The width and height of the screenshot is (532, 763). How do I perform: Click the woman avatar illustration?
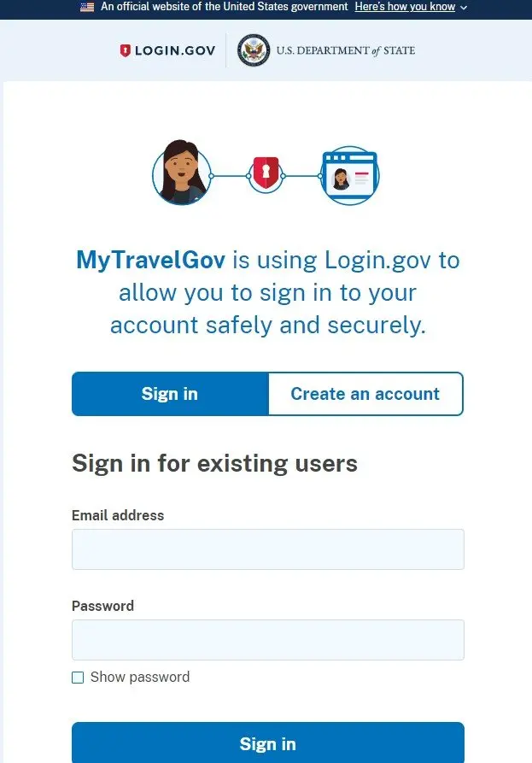tap(182, 173)
